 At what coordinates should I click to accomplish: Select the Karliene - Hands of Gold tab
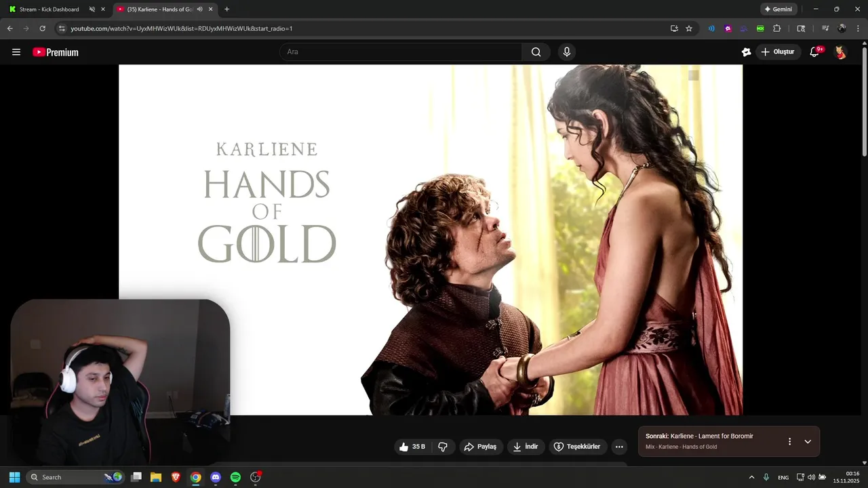tap(160, 9)
